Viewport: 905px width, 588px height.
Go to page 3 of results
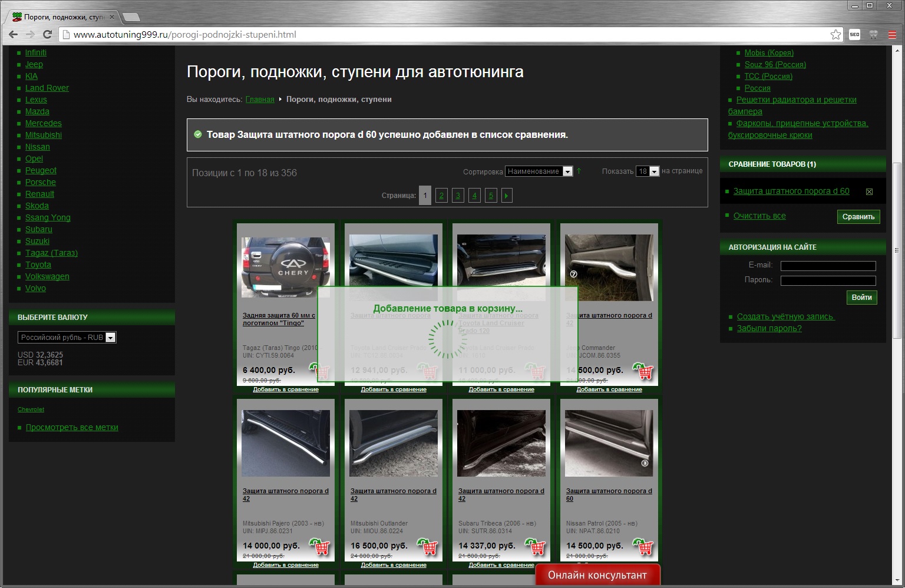(458, 196)
